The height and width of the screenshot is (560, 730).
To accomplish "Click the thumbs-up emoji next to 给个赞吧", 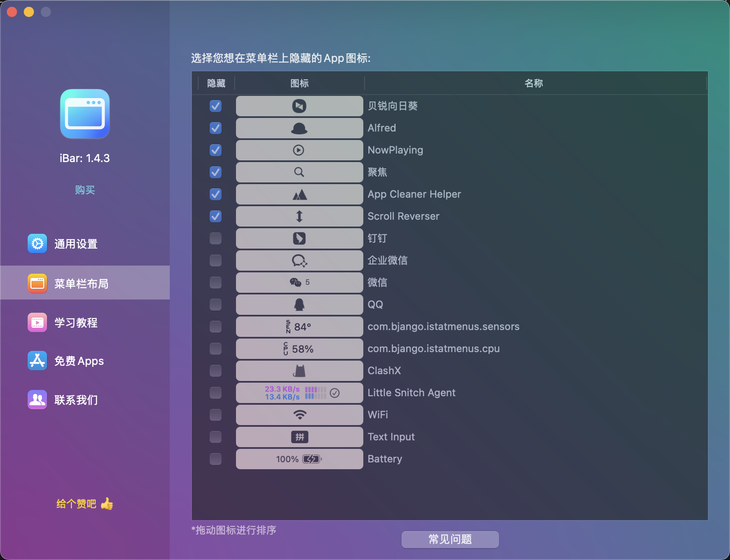I will pyautogui.click(x=107, y=504).
